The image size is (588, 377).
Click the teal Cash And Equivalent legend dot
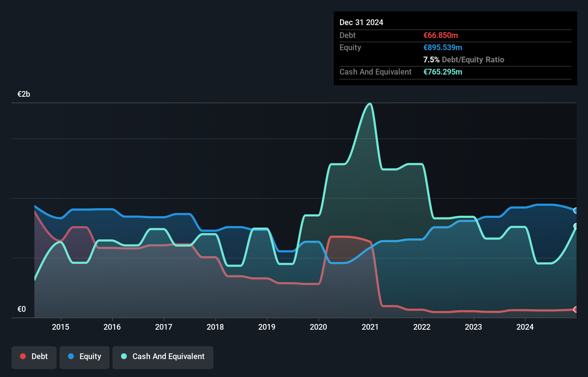124,356
